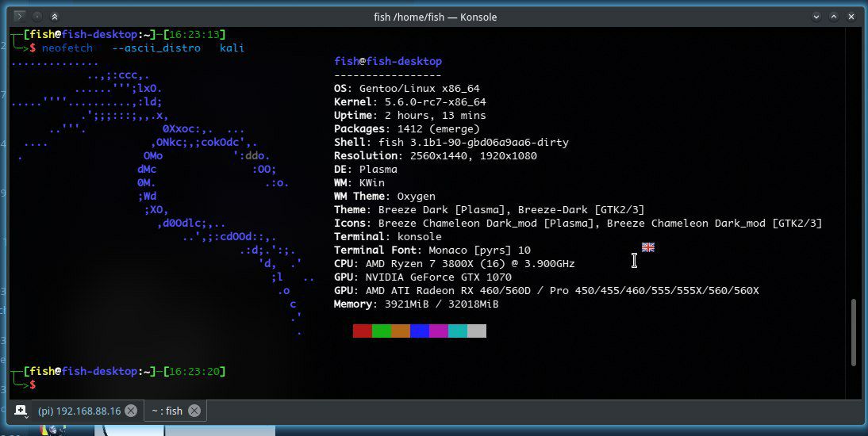The width and height of the screenshot is (868, 436).
Task: Click the 'GPU: NVIDIA GeForce GTX 1070' line
Action: [x=423, y=277]
